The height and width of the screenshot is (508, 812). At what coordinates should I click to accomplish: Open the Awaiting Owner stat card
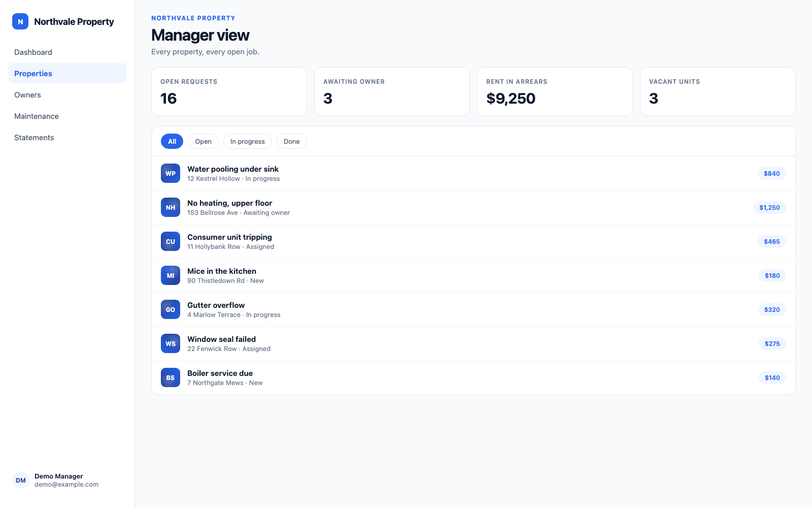point(392,91)
